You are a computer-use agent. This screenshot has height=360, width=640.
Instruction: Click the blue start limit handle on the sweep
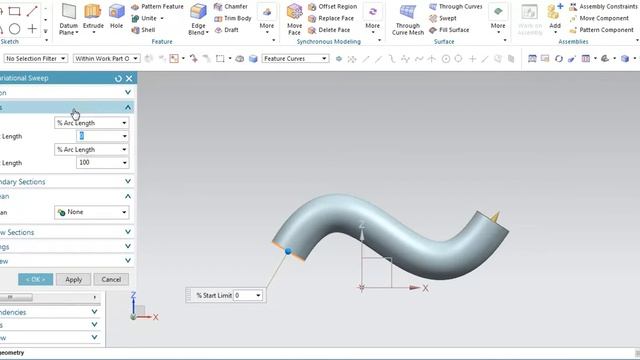(x=288, y=251)
